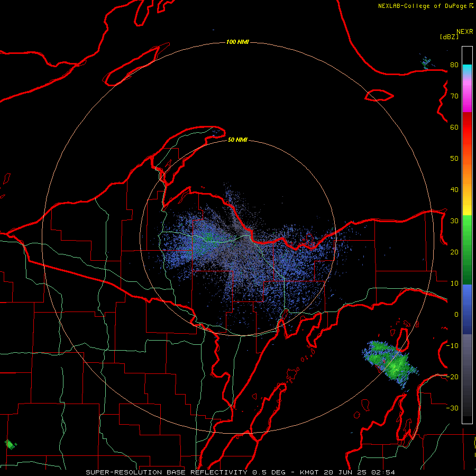This screenshot has width=476, height=476.
Task: Click the [dBZ] unit label
Action: (449, 37)
